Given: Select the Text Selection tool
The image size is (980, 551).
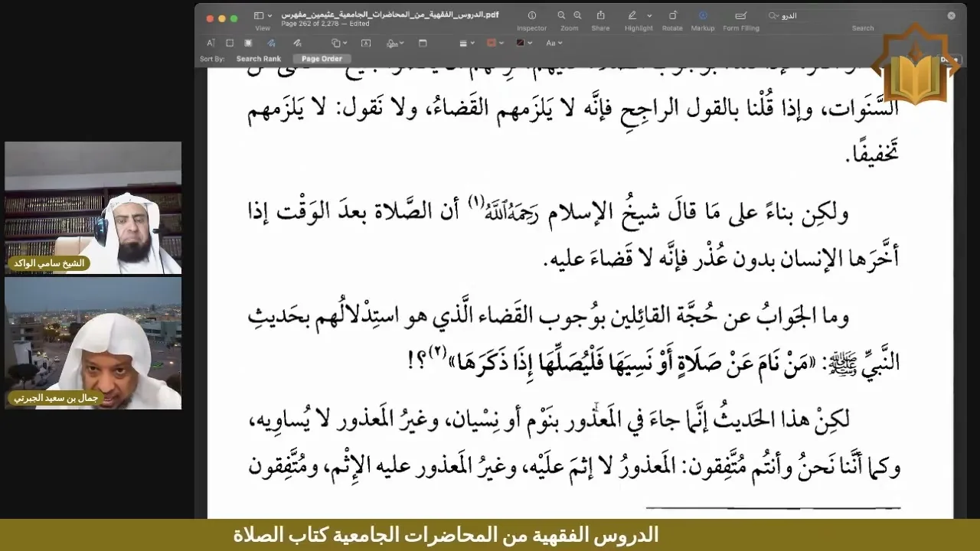Looking at the screenshot, I should pos(211,44).
